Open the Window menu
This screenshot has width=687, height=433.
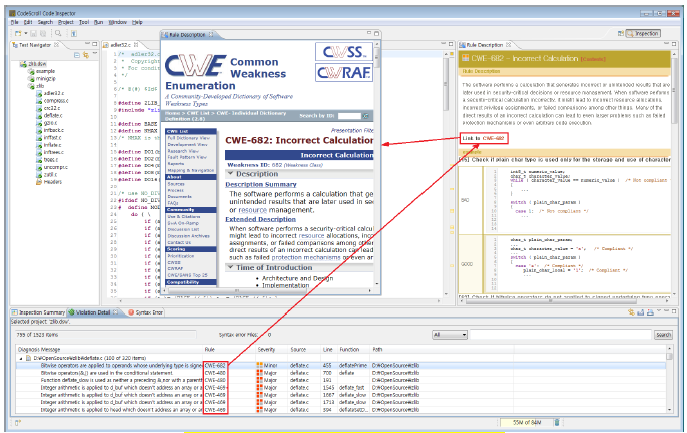pyautogui.click(x=117, y=22)
